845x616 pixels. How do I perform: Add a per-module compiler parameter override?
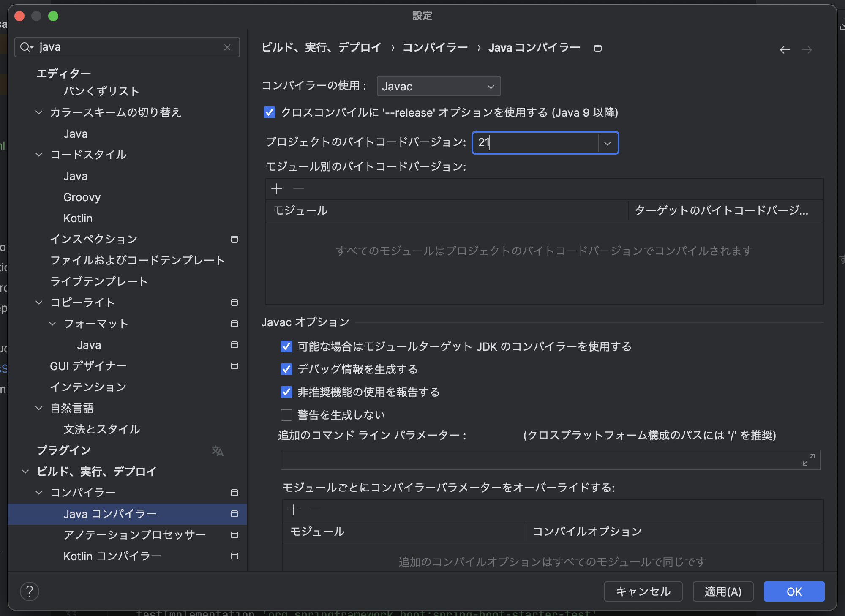coord(293,510)
